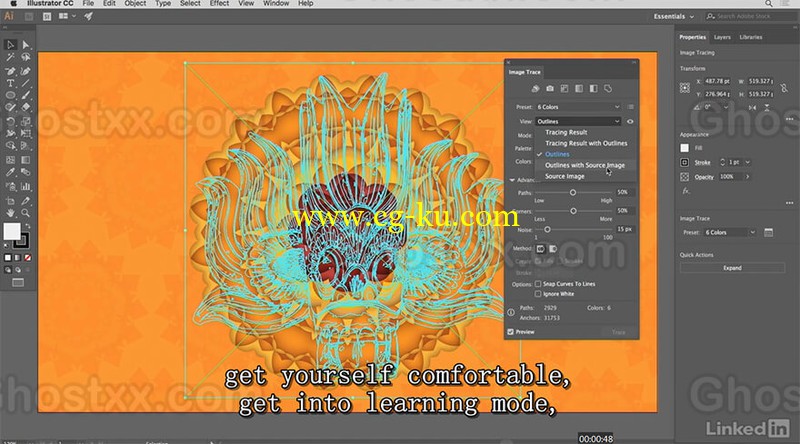Select the Line Segment tool
The width and height of the screenshot is (800, 444).
tap(26, 83)
